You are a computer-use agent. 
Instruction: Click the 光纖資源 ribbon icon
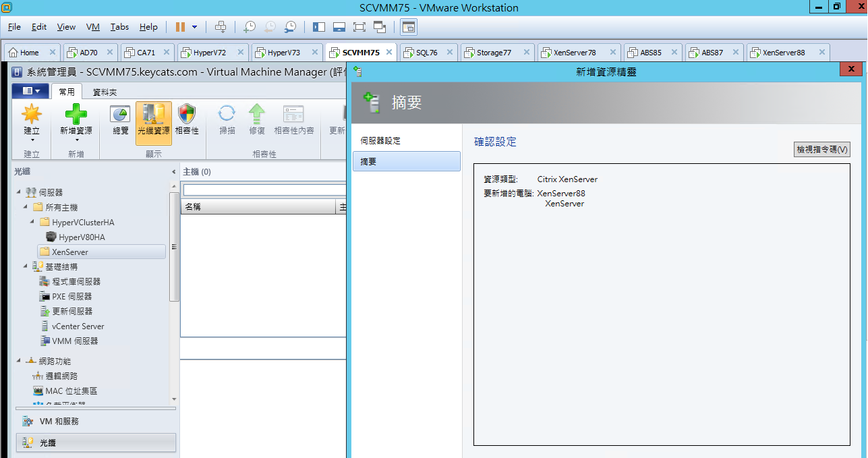[154, 123]
